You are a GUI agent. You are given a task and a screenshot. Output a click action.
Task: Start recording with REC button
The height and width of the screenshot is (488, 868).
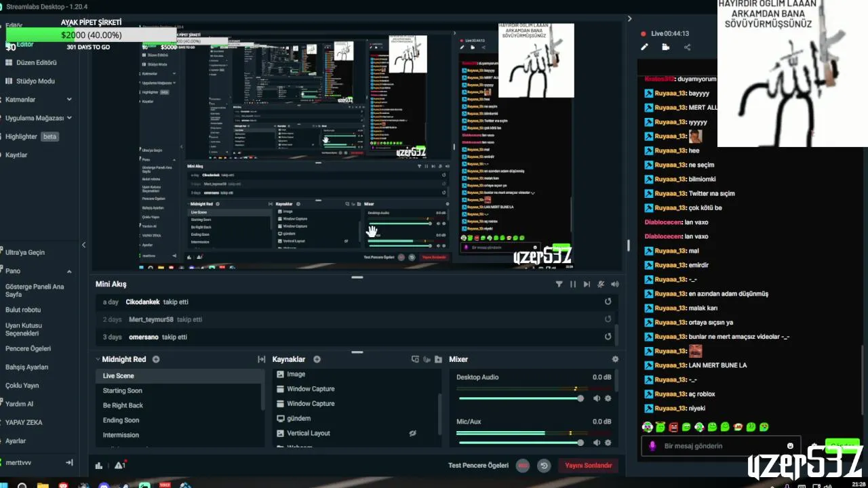point(523,466)
